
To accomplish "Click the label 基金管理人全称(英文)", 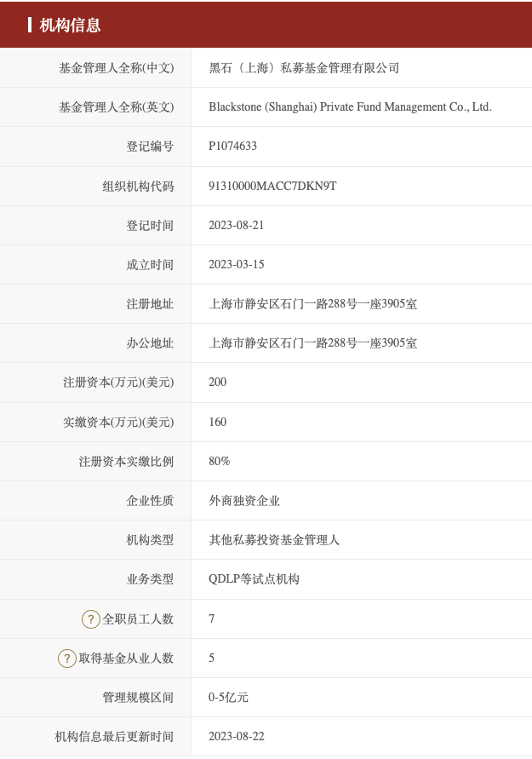I will tap(116, 107).
